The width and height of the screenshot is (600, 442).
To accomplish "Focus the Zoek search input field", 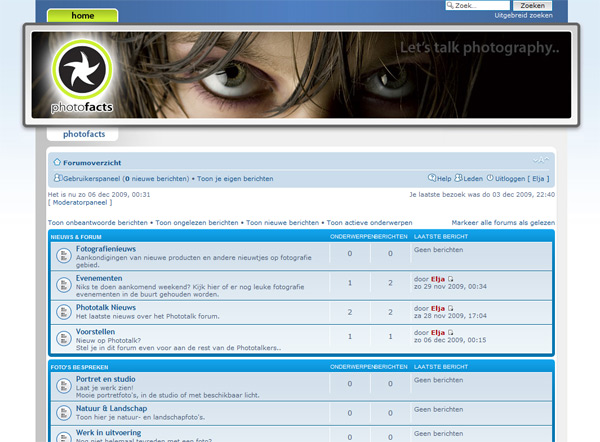I will pyautogui.click(x=478, y=5).
